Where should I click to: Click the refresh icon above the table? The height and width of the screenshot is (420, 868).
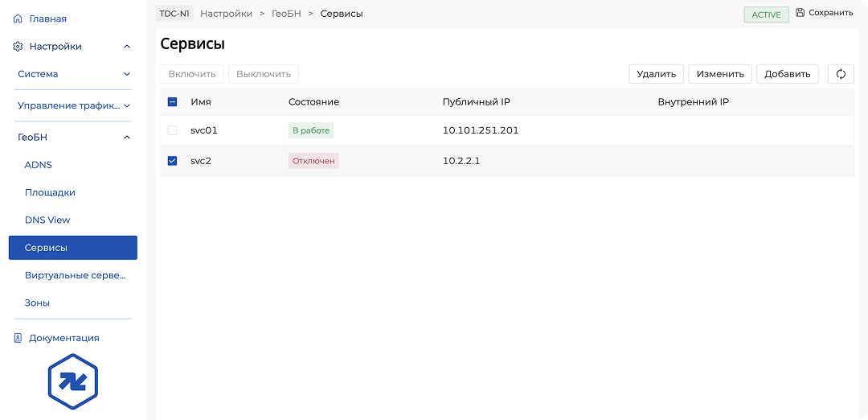pos(841,74)
